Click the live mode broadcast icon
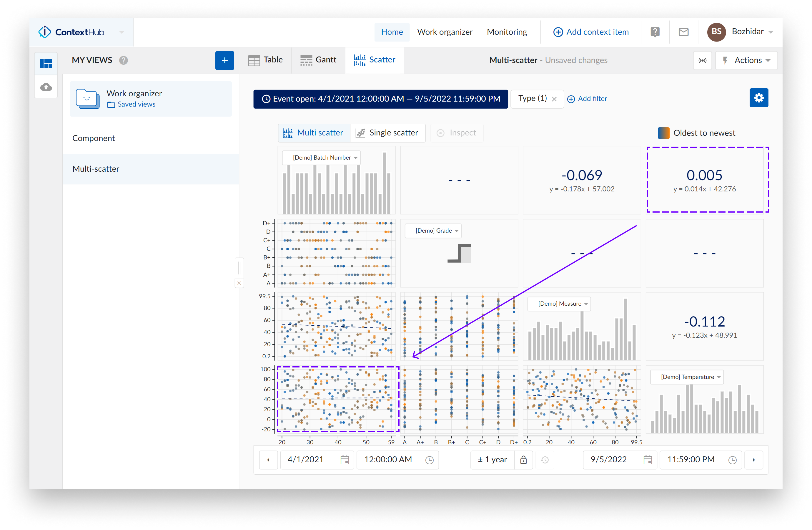The image size is (812, 530). click(x=702, y=60)
